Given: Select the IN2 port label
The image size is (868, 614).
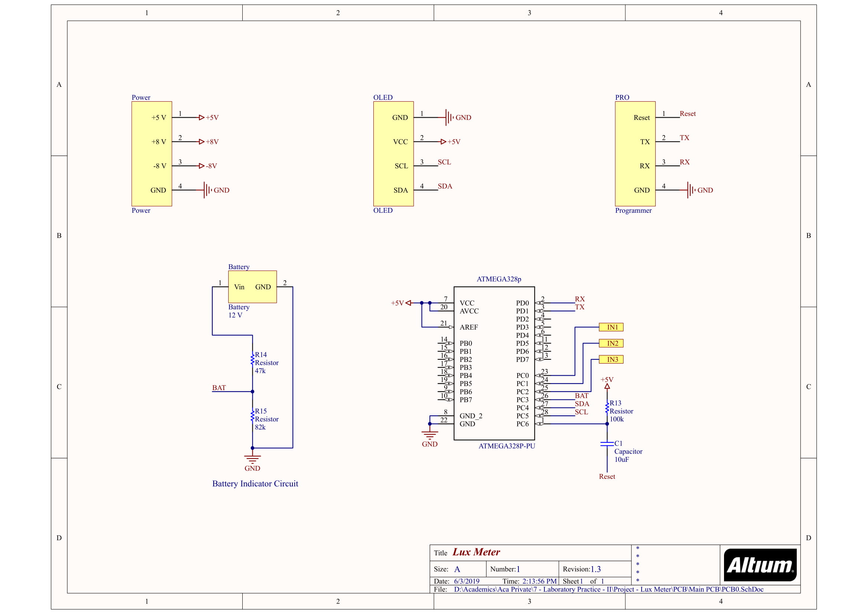Looking at the screenshot, I should tap(611, 343).
